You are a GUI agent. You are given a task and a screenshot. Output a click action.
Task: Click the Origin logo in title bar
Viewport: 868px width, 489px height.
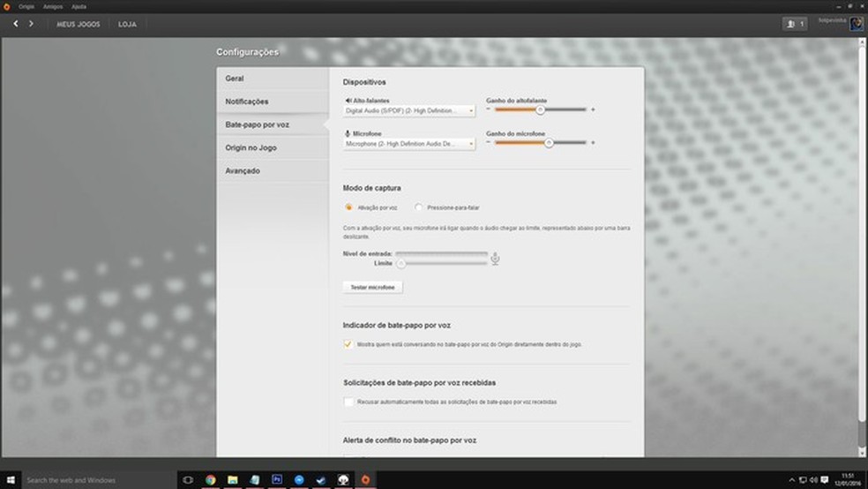click(7, 7)
